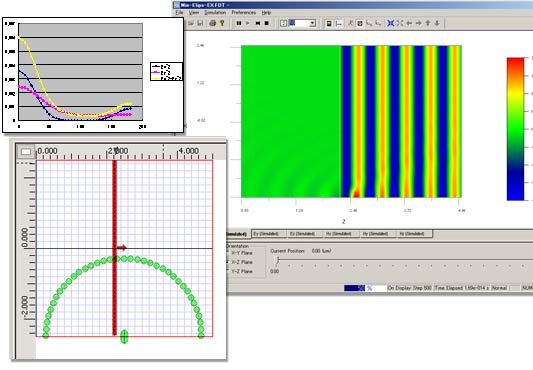Screen dimensions: 533x370
Task: Click the red marker tool toolbar icon
Action: point(350,23)
